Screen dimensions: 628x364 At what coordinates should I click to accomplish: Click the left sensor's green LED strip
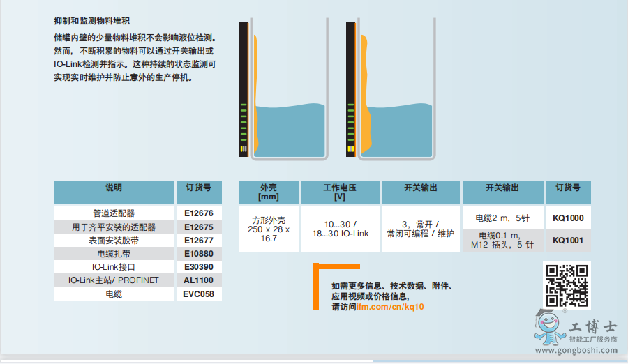[244, 122]
